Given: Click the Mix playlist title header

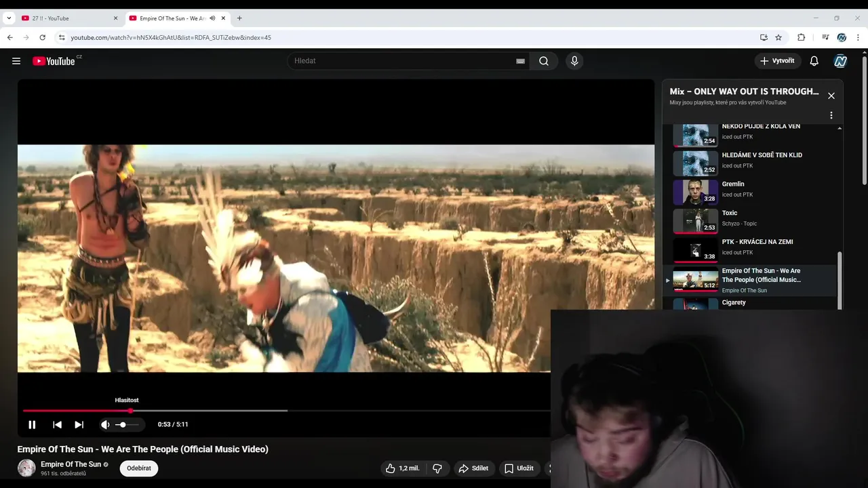Looking at the screenshot, I should click(744, 91).
